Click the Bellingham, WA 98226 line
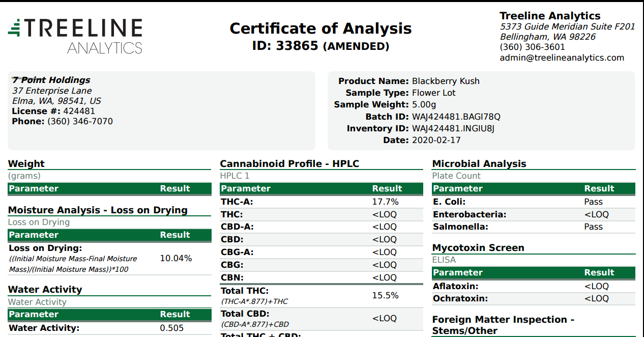Screen dimensions: 644x337 click(x=548, y=37)
